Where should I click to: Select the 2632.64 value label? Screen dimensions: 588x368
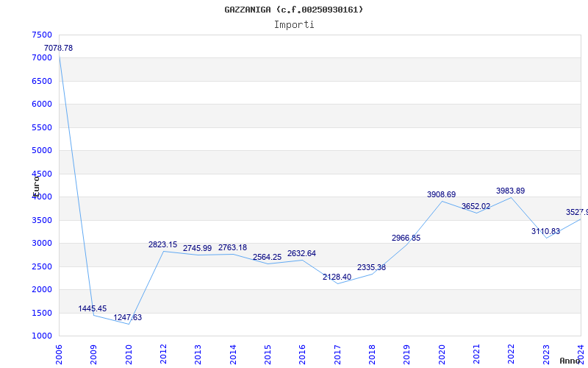coord(301,254)
